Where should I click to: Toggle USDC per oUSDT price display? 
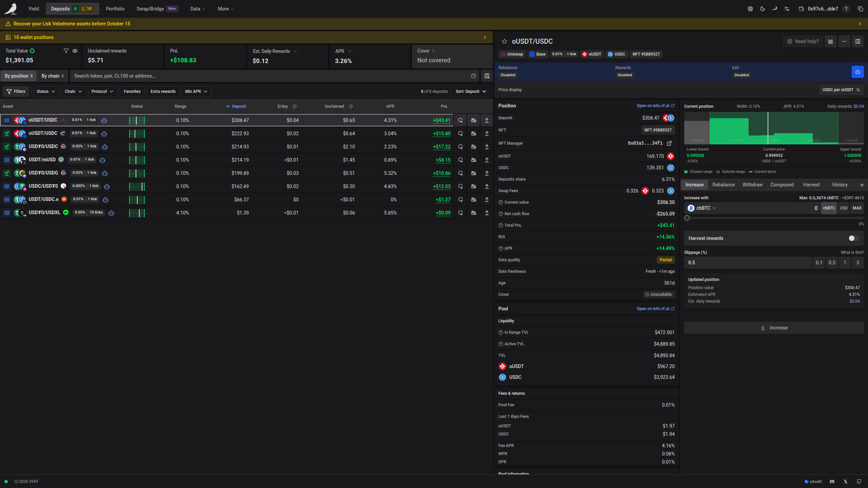[x=841, y=90]
